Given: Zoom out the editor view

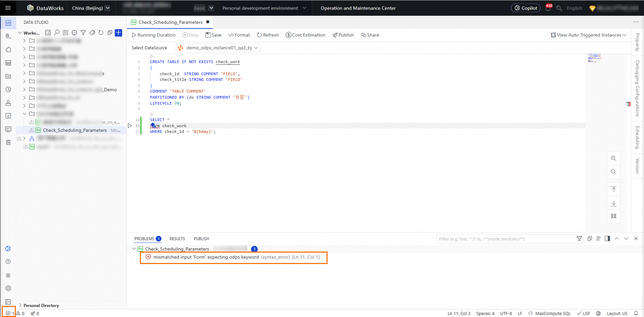Looking at the screenshot, I should 613,172.
